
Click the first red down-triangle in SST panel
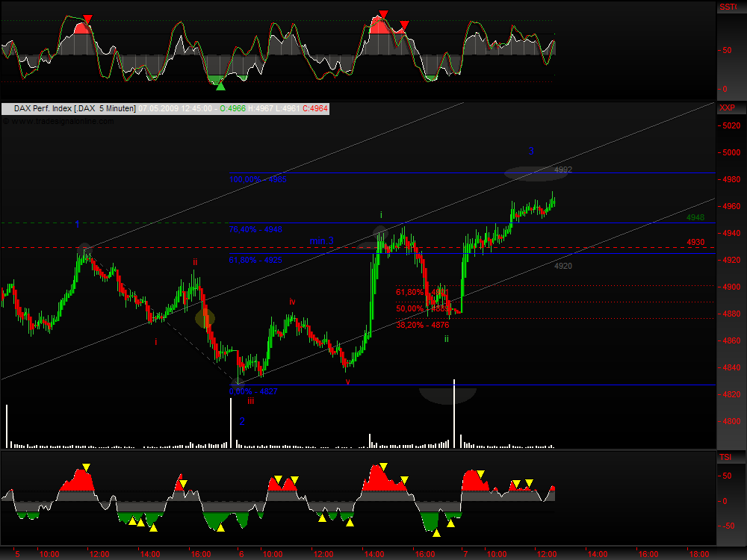[x=88, y=19]
